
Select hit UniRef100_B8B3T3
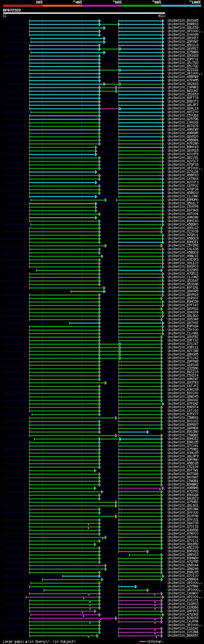pos(183,101)
